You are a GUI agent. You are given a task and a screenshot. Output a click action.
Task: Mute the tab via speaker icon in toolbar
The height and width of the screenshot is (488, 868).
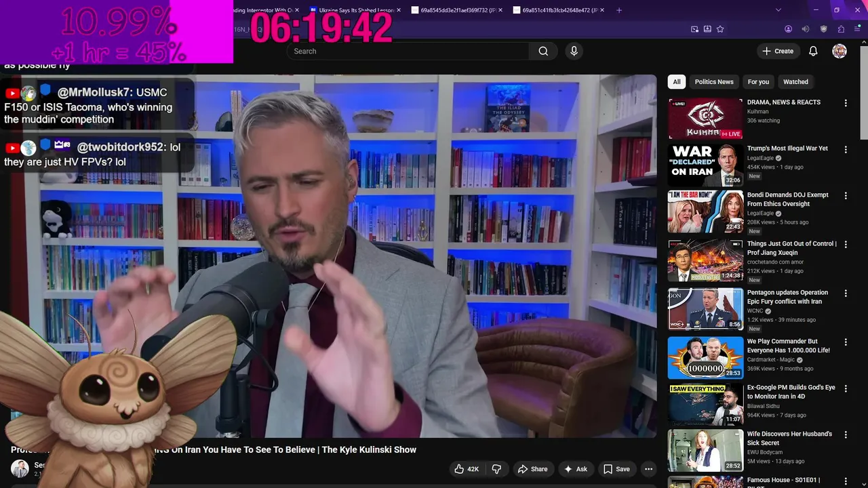[806, 29]
